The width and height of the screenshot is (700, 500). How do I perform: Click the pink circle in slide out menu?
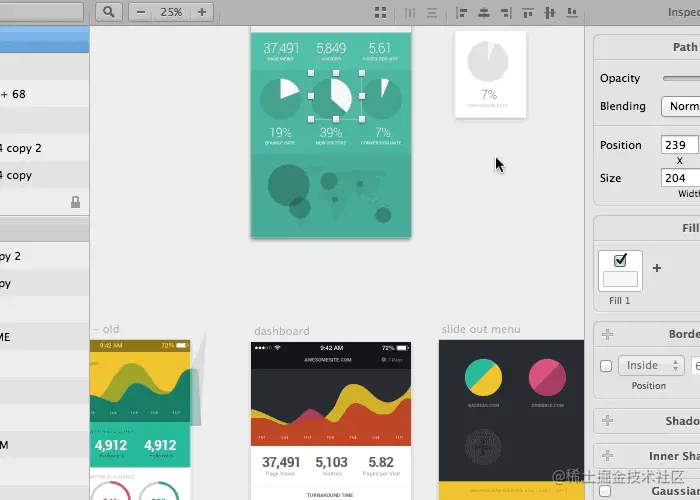tap(547, 378)
